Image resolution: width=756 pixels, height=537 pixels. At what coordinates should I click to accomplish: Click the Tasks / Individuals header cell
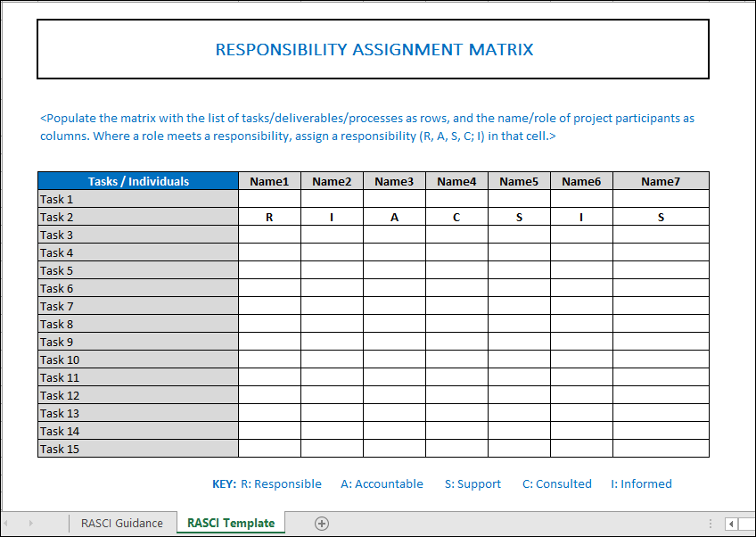138,181
